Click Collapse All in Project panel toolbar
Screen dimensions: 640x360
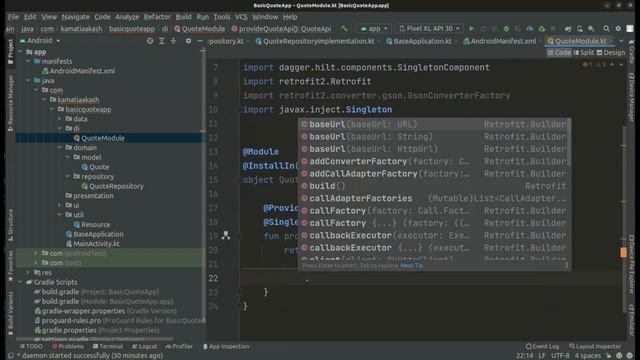173,41
